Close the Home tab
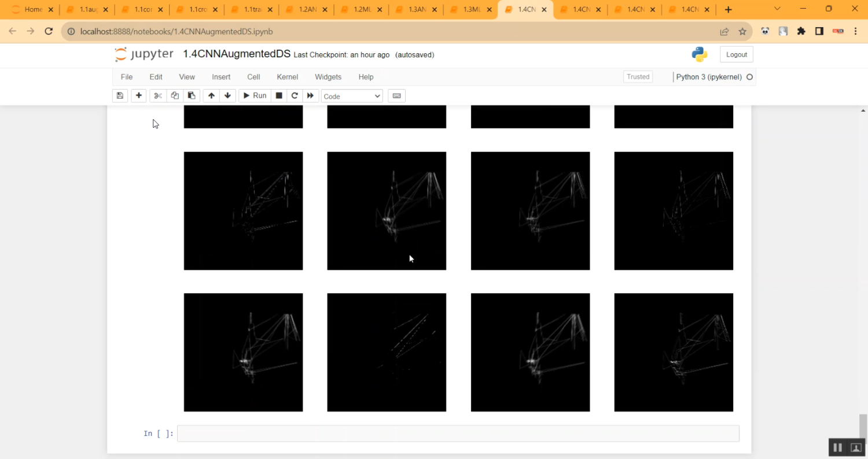The width and height of the screenshot is (868, 459). (50, 10)
